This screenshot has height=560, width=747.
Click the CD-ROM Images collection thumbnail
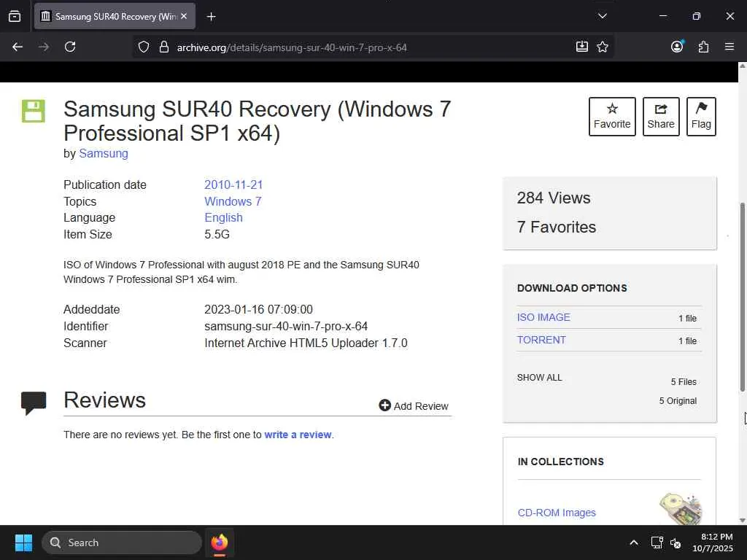(x=681, y=508)
